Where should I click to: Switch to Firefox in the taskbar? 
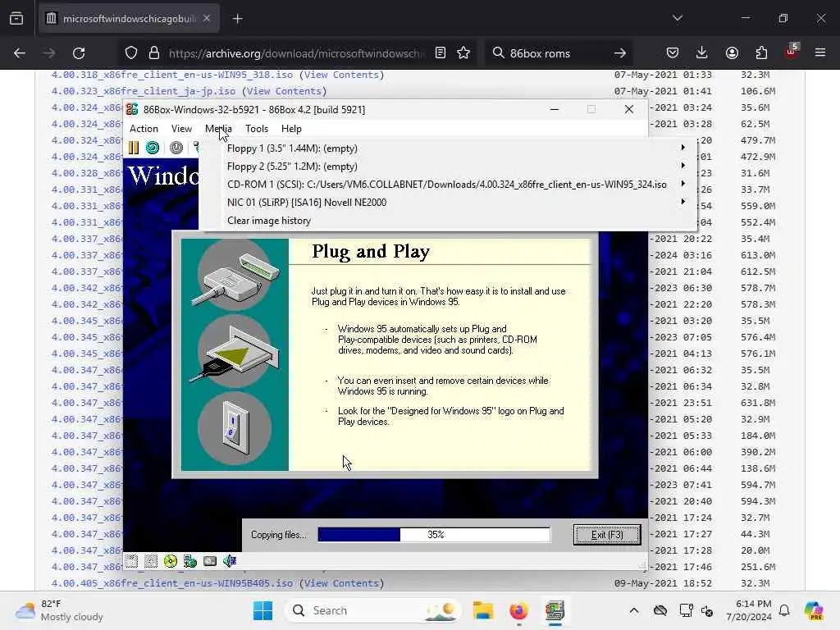click(518, 610)
